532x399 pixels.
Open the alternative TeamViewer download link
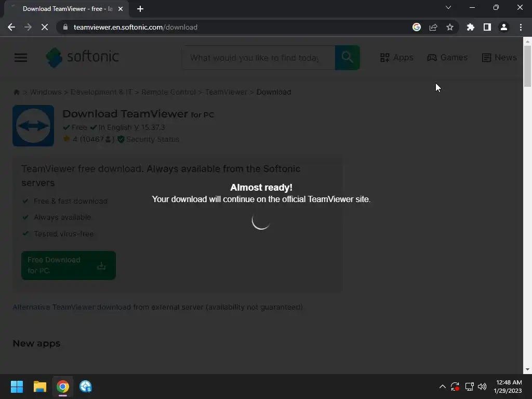coord(158,307)
